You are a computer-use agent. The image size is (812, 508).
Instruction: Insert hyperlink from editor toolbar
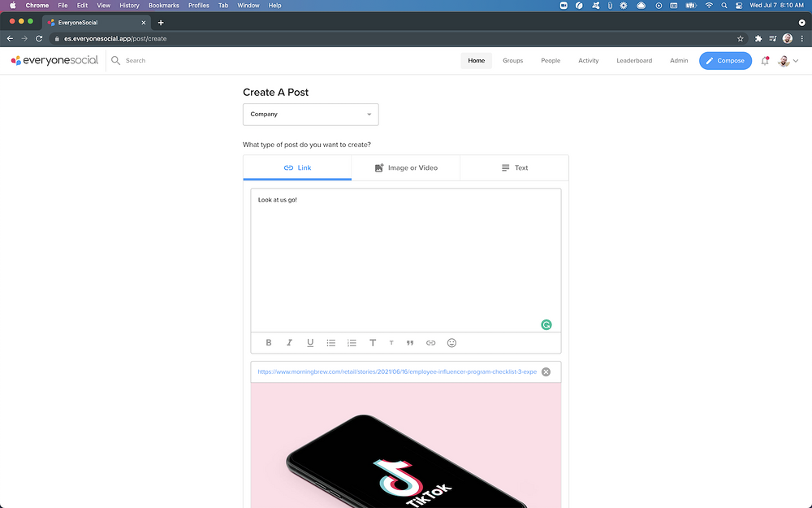pyautogui.click(x=431, y=343)
